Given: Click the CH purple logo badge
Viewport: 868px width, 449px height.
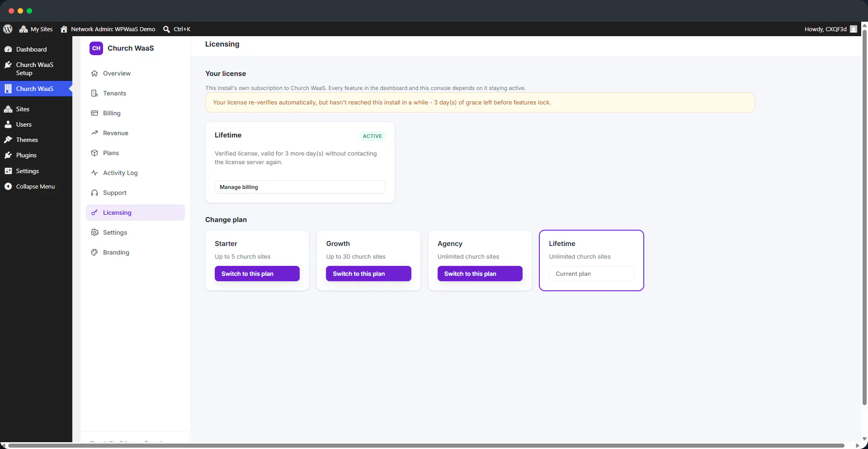Looking at the screenshot, I should [96, 48].
